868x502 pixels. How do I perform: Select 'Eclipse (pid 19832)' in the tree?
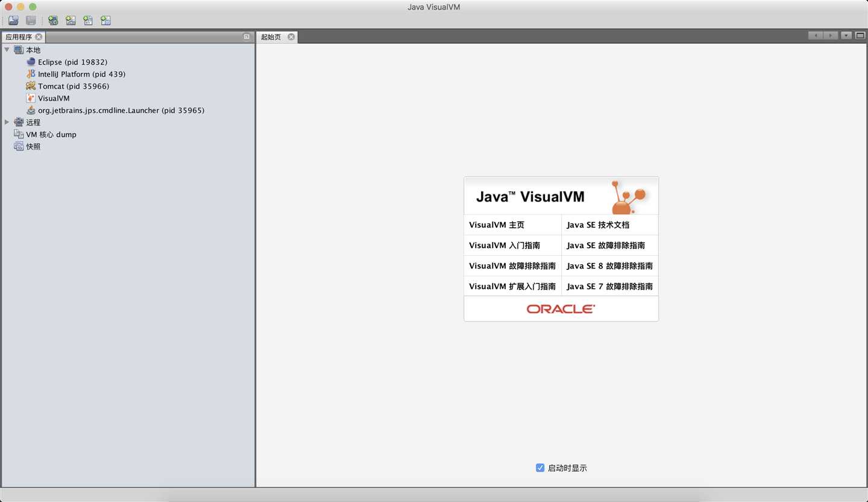pyautogui.click(x=72, y=62)
